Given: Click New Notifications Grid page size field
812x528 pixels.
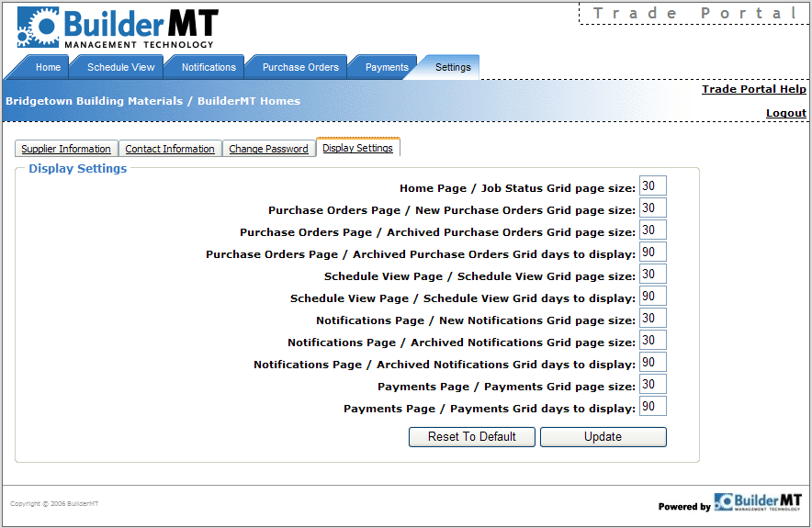Looking at the screenshot, I should tap(652, 318).
